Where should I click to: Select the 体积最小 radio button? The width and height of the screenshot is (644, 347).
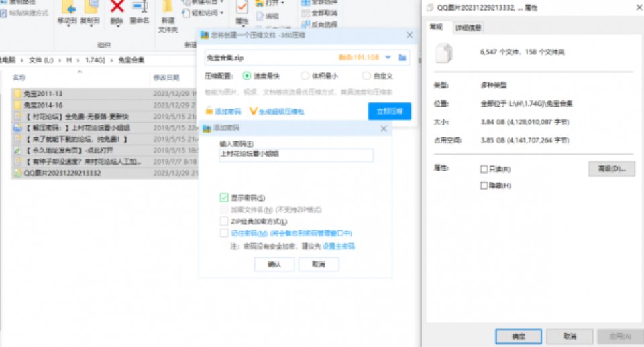tap(305, 76)
